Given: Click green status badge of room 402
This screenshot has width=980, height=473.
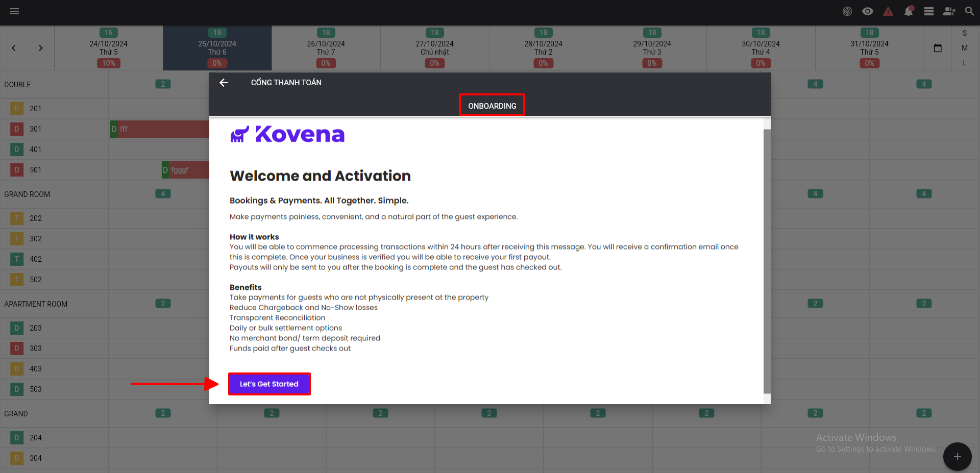Looking at the screenshot, I should pyautogui.click(x=17, y=259).
